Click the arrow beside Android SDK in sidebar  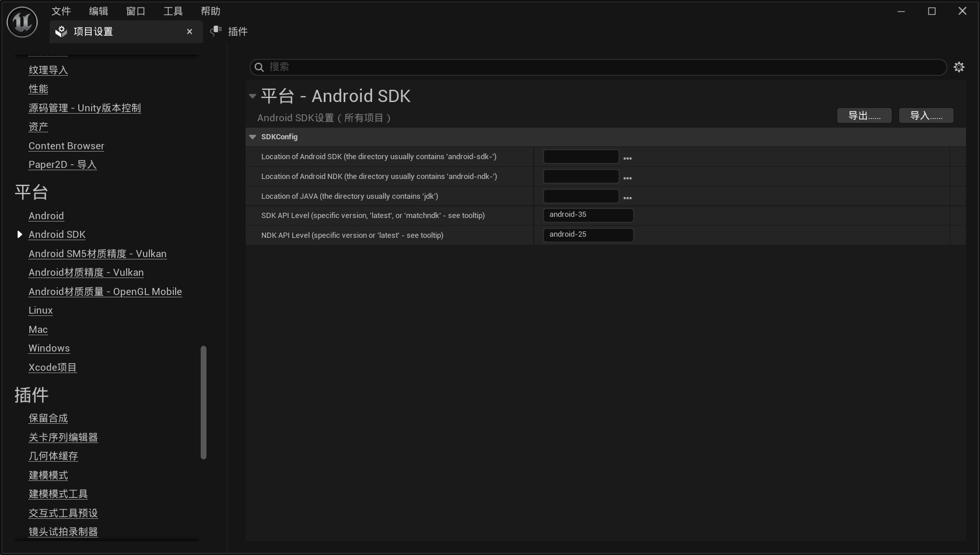(x=19, y=234)
